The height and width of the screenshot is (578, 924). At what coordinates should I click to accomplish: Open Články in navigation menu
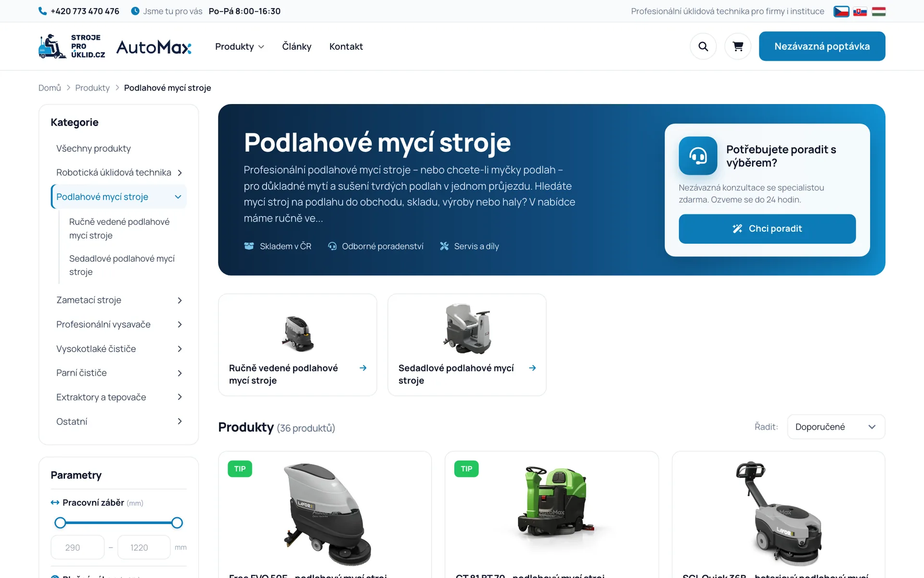click(296, 47)
